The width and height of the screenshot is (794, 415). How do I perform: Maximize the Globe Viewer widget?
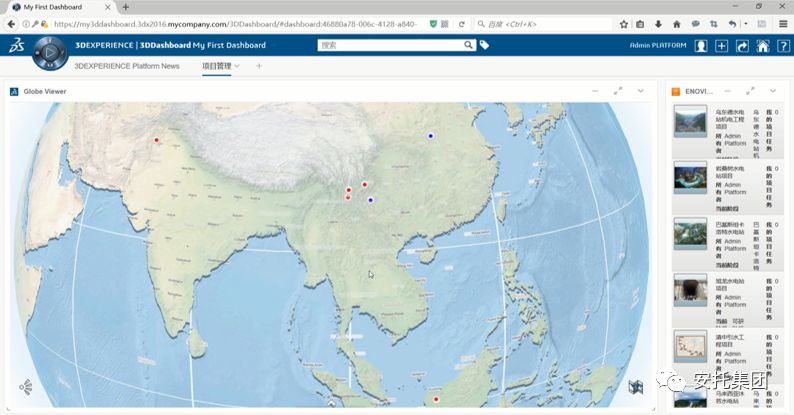pyautogui.click(x=618, y=91)
